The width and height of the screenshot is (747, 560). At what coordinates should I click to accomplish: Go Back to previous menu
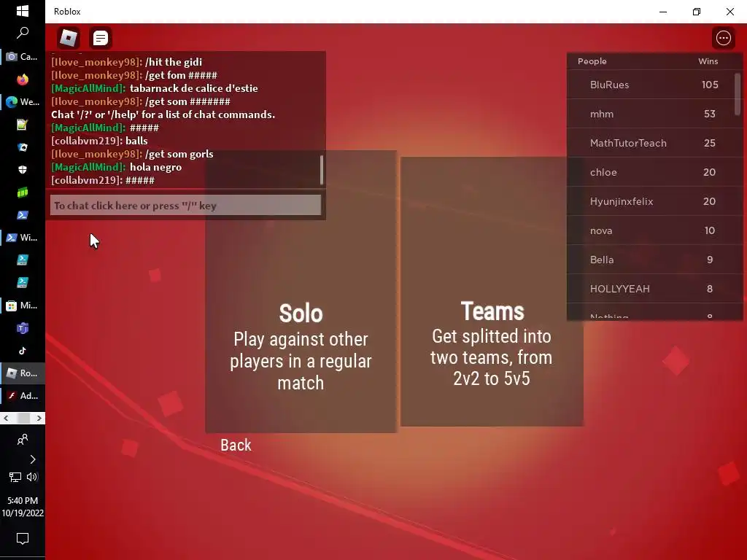pos(236,445)
